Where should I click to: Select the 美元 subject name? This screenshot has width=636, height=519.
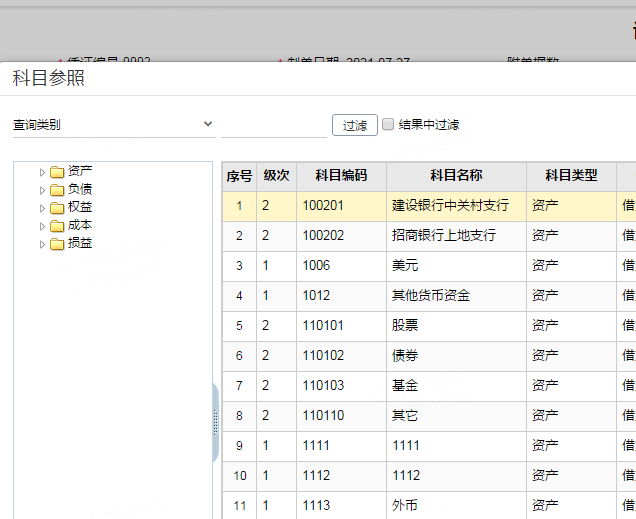pos(405,266)
